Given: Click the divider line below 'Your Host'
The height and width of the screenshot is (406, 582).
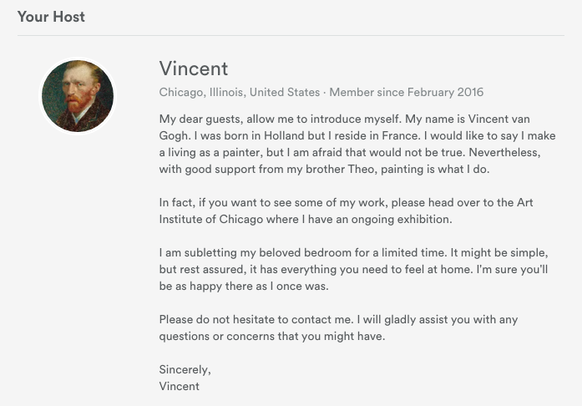Looking at the screenshot, I should point(291,36).
